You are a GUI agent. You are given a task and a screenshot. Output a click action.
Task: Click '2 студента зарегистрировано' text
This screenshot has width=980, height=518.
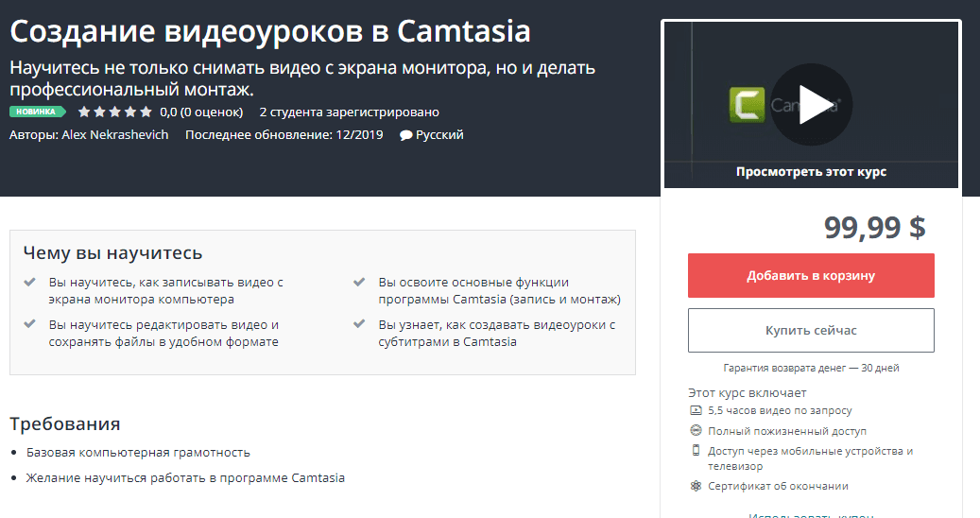[x=350, y=112]
